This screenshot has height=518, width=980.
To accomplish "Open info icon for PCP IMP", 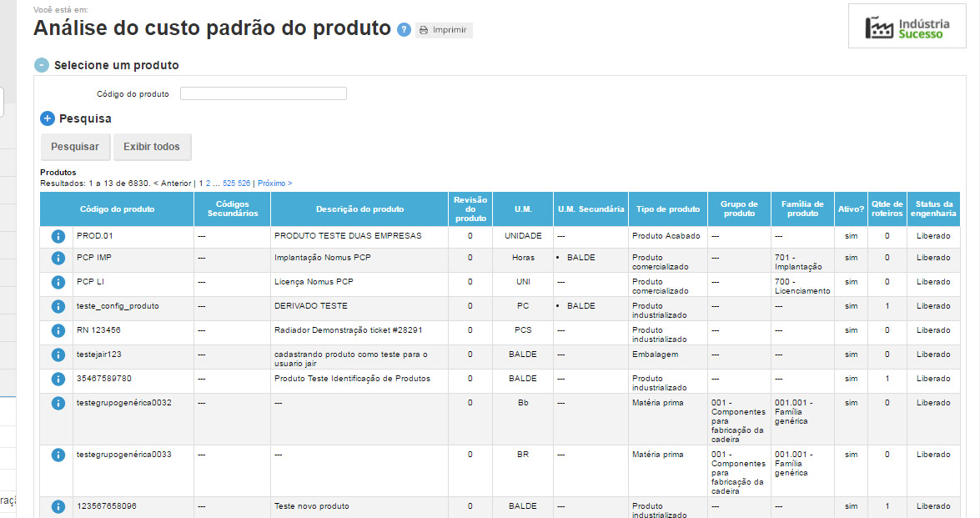I will click(58, 259).
